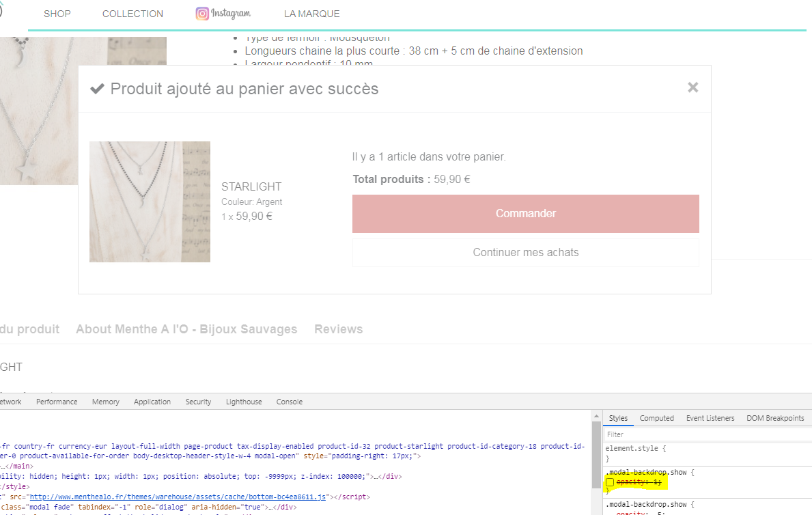Open the SHOP menu
Screen dimensions: 812x515
tap(57, 14)
